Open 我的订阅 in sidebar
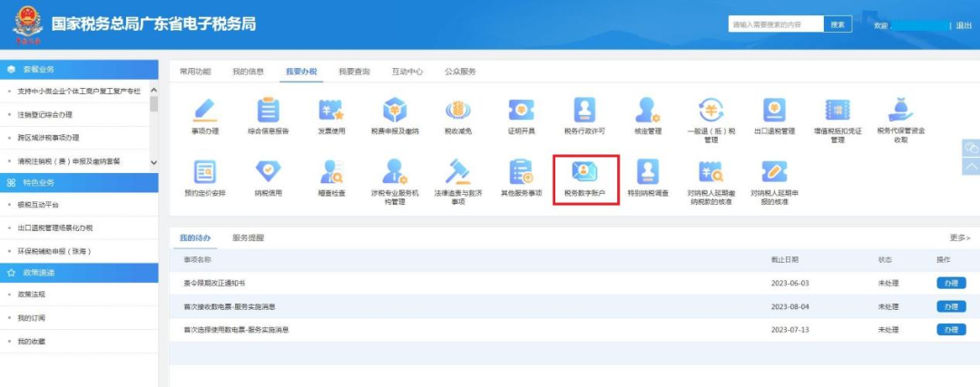 click(x=31, y=318)
